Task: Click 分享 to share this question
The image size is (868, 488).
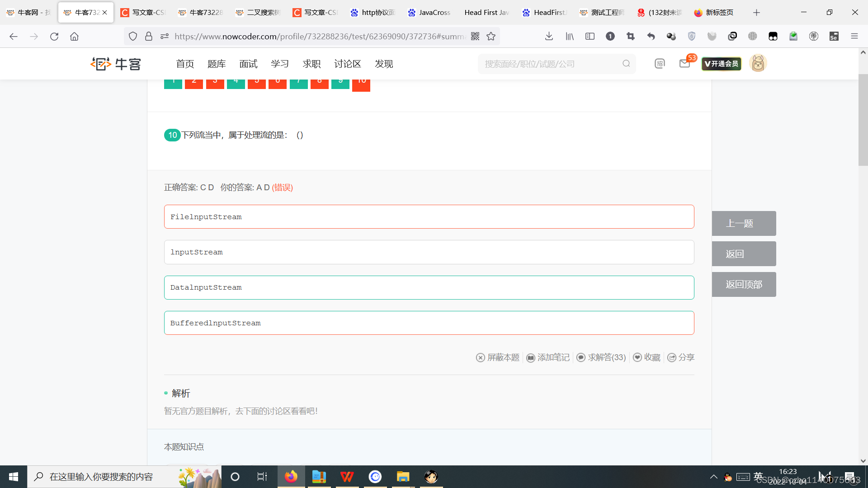Action: click(681, 357)
